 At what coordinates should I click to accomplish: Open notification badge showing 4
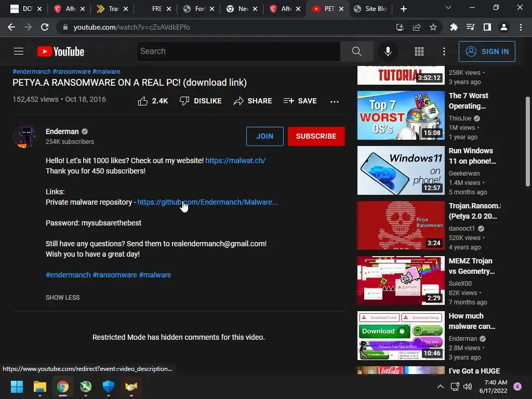coord(517,387)
